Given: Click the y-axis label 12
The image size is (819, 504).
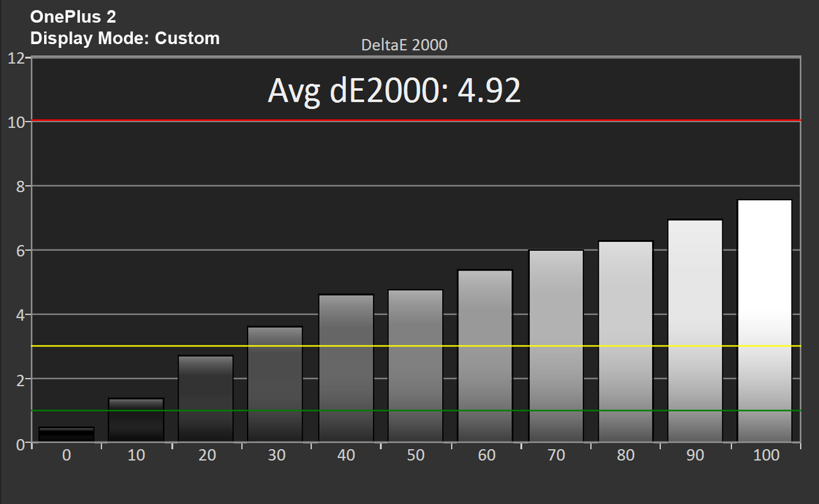Looking at the screenshot, I should pos(17,58).
